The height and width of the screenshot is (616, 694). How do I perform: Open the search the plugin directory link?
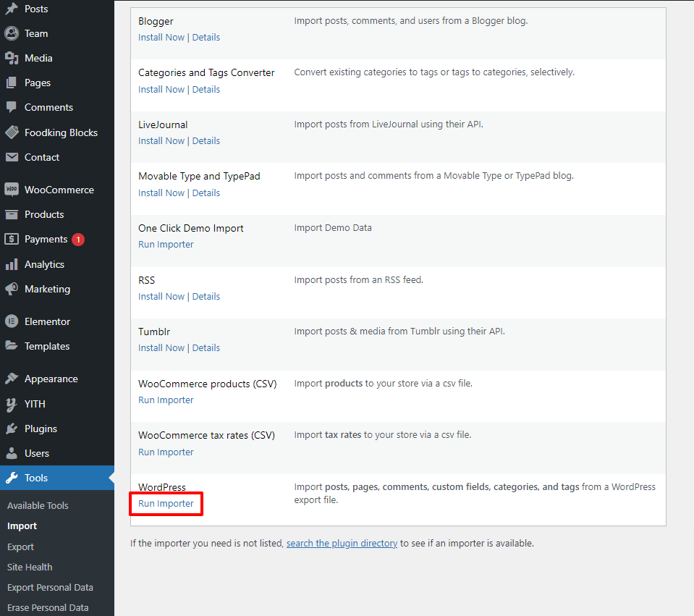(342, 543)
